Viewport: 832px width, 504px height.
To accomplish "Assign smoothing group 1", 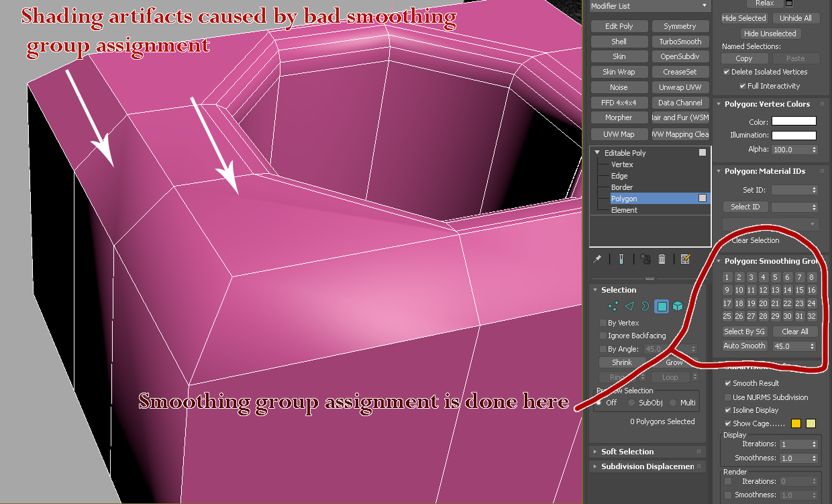I will pyautogui.click(x=727, y=277).
